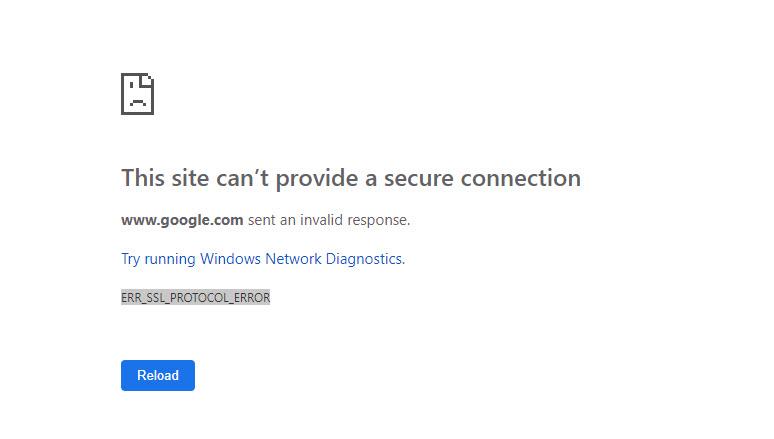774x439 pixels.
Task: Reload the page with the blue button
Action: pyautogui.click(x=157, y=375)
